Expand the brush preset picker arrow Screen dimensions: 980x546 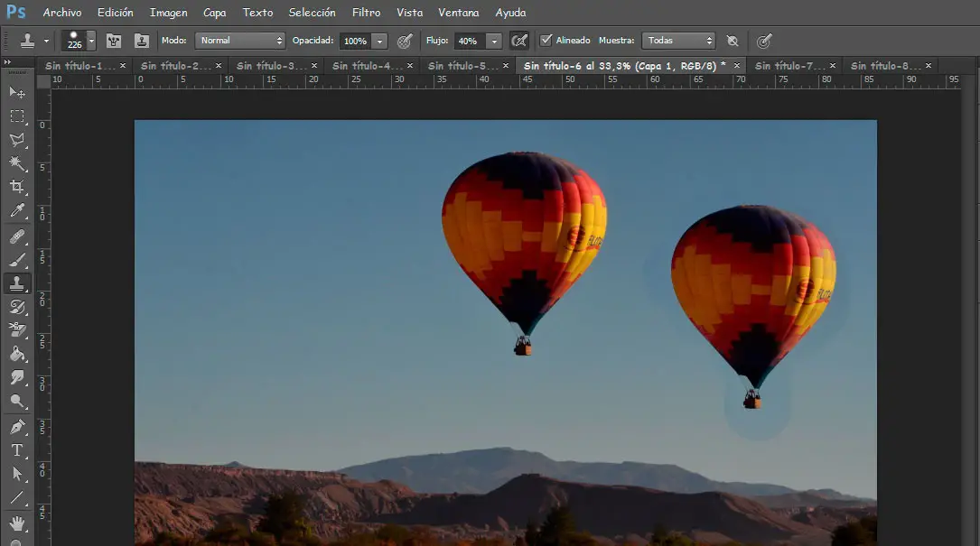pyautogui.click(x=91, y=42)
